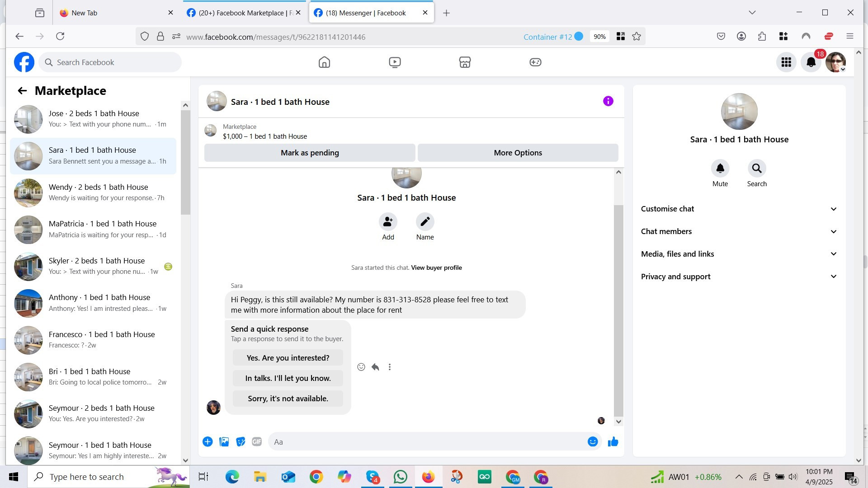868x488 pixels.
Task: Open more message options (three dots)
Action: coord(390,367)
